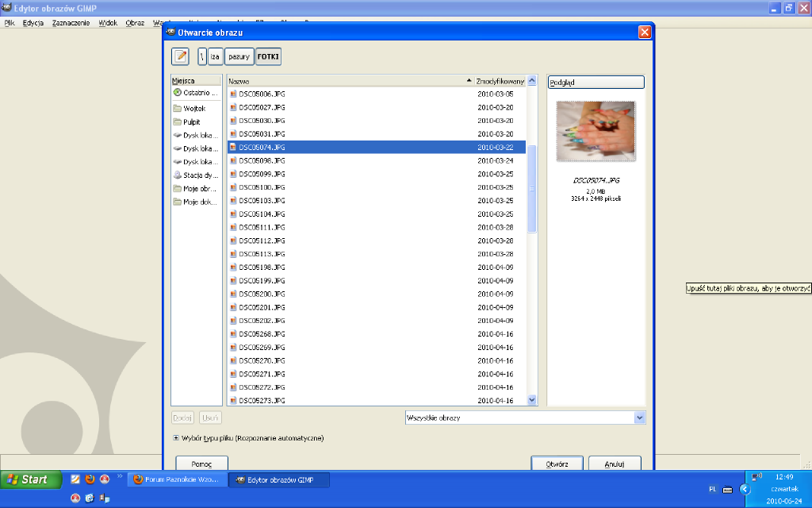Sort files by the Nazwa column header
Image resolution: width=812 pixels, height=508 pixels.
tap(350, 81)
